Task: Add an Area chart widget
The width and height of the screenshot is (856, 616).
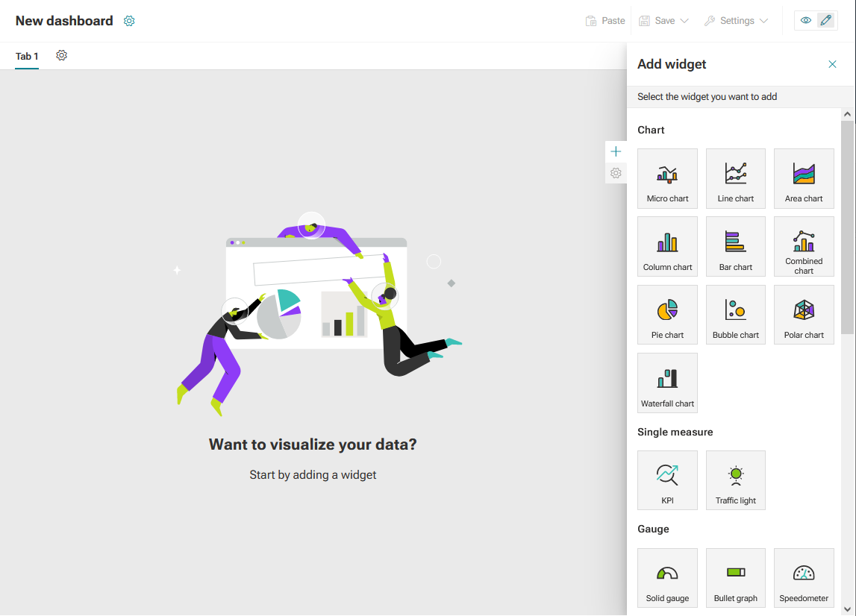Action: coord(804,178)
